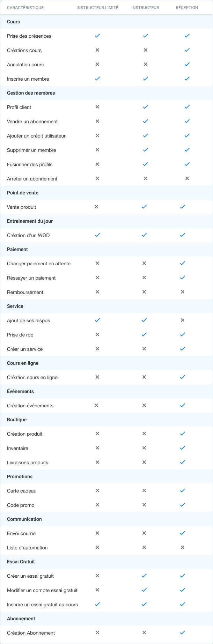Select the Gestion des membres section header
The image size is (213, 644).
click(31, 93)
